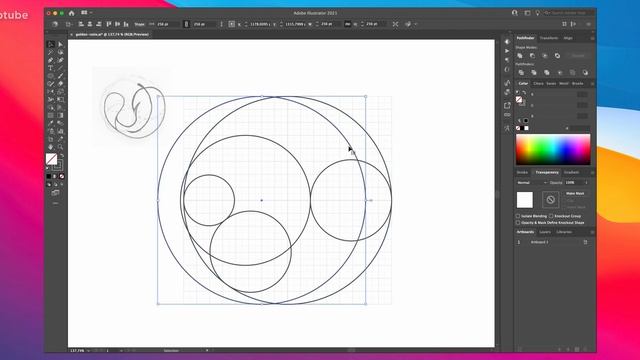The height and width of the screenshot is (360, 640).
Task: Switch to the Align tab
Action: [x=568, y=38]
